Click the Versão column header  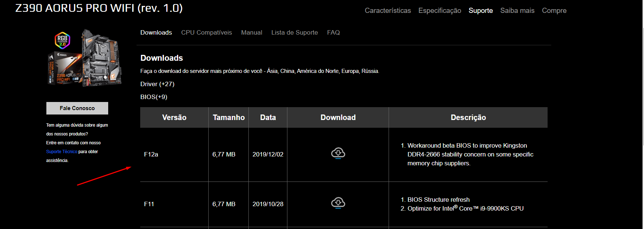174,117
